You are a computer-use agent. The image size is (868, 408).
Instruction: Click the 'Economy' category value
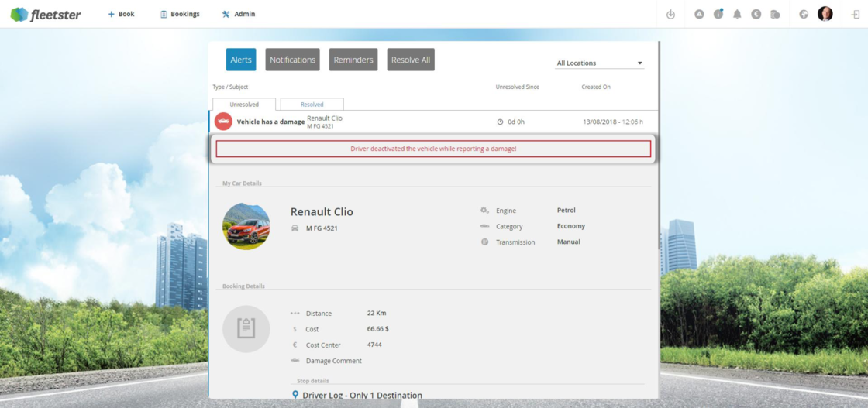pos(570,226)
